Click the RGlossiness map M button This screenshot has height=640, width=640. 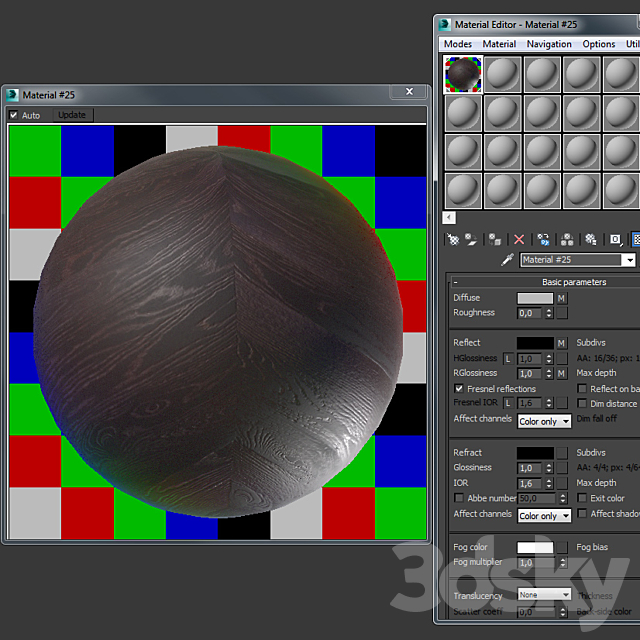562,373
